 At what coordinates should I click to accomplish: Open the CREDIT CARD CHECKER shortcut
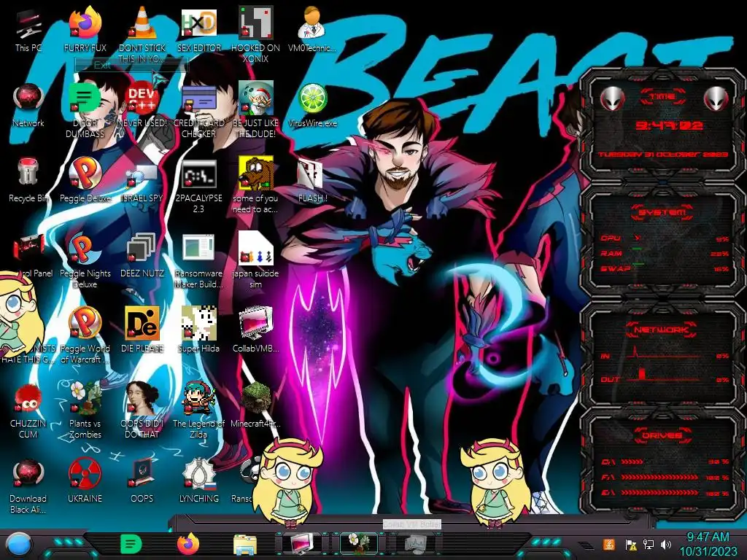click(198, 110)
